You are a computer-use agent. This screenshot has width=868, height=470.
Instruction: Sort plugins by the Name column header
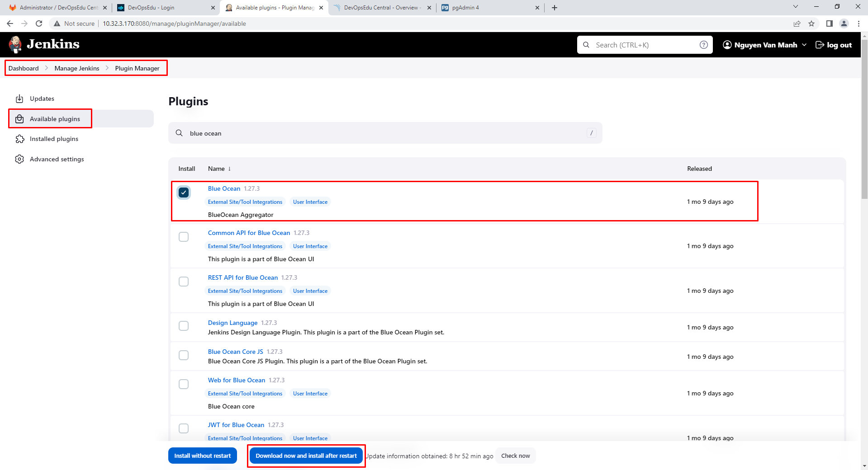point(219,169)
